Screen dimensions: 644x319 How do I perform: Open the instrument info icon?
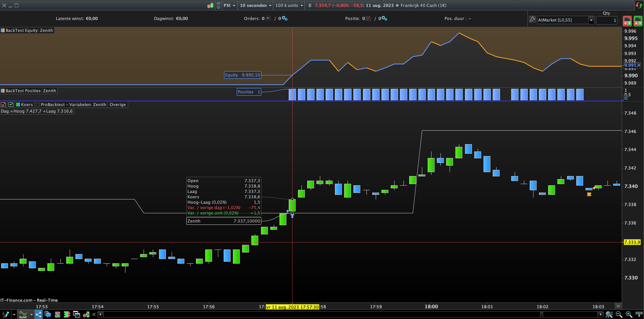[310, 5]
